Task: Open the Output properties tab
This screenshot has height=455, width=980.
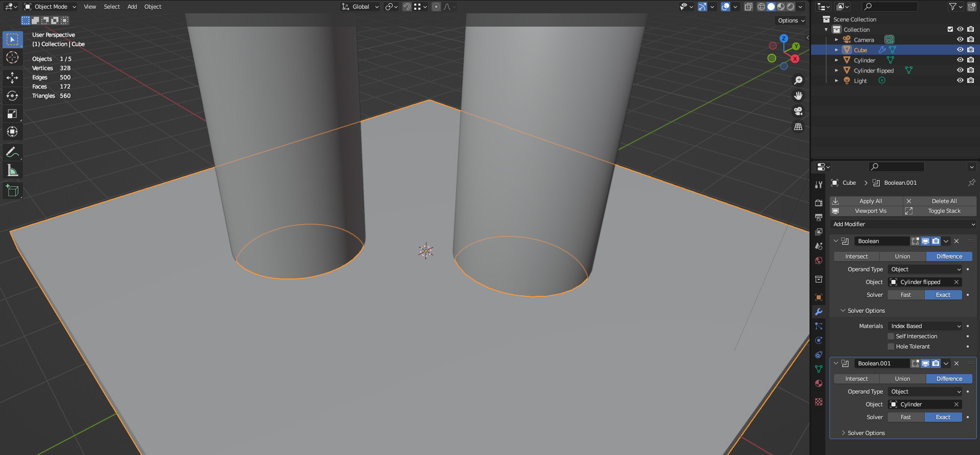Action: pyautogui.click(x=819, y=218)
